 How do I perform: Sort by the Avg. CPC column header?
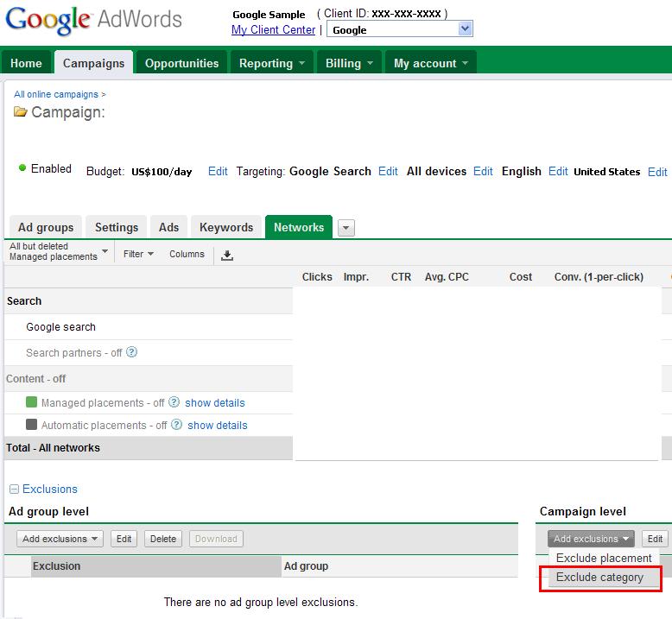pos(447,277)
